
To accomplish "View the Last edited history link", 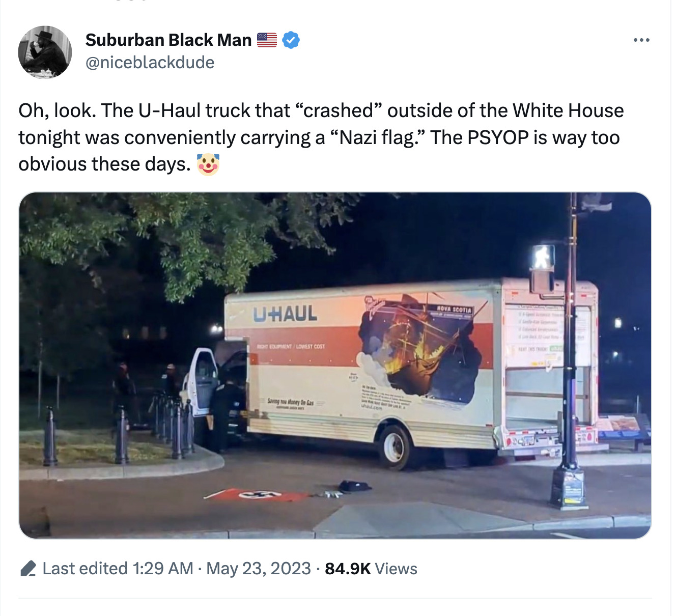I will pos(85,568).
